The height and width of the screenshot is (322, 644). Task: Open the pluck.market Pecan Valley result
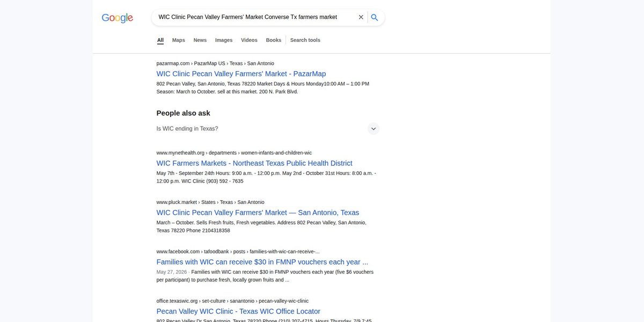click(258, 213)
